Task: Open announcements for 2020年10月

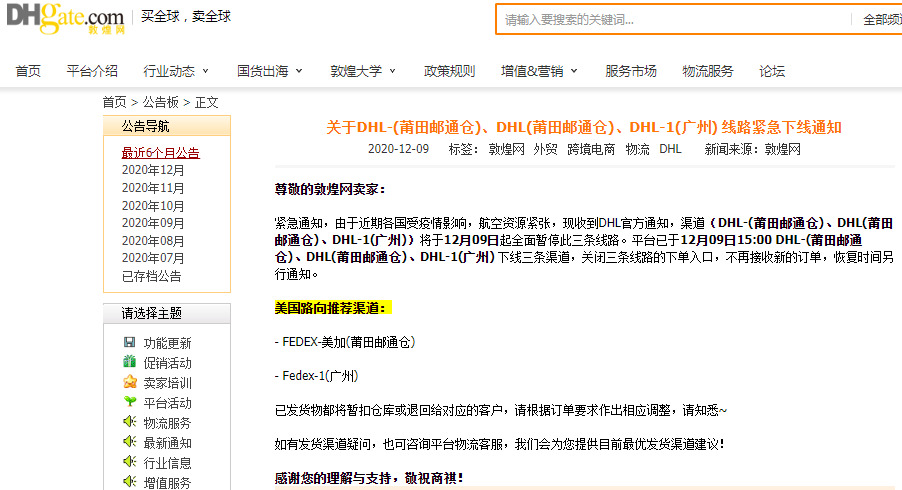Action: (153, 206)
